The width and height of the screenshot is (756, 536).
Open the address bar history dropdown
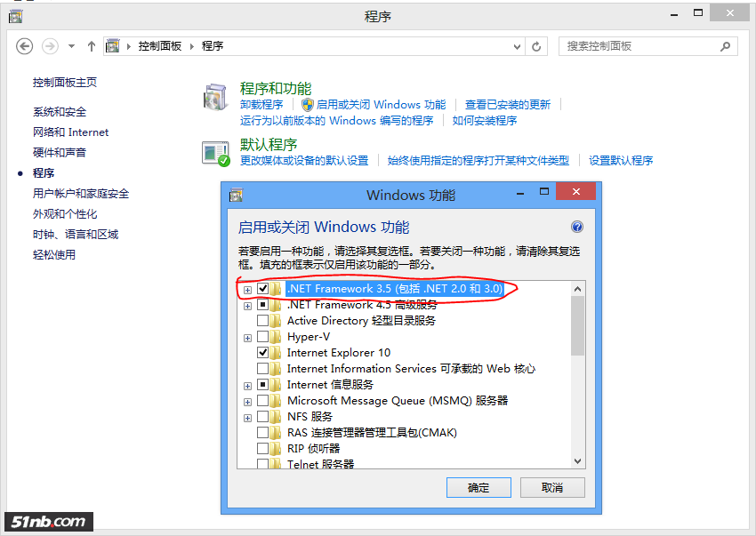(517, 47)
